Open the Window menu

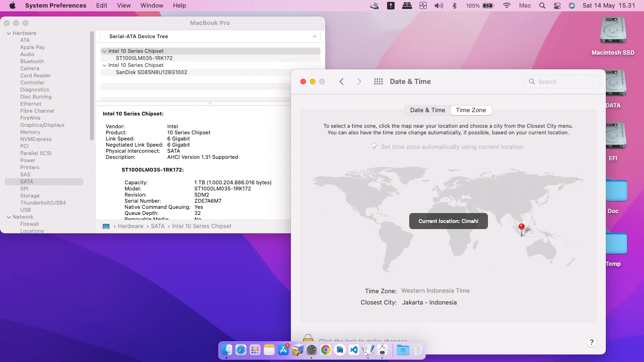tap(152, 6)
